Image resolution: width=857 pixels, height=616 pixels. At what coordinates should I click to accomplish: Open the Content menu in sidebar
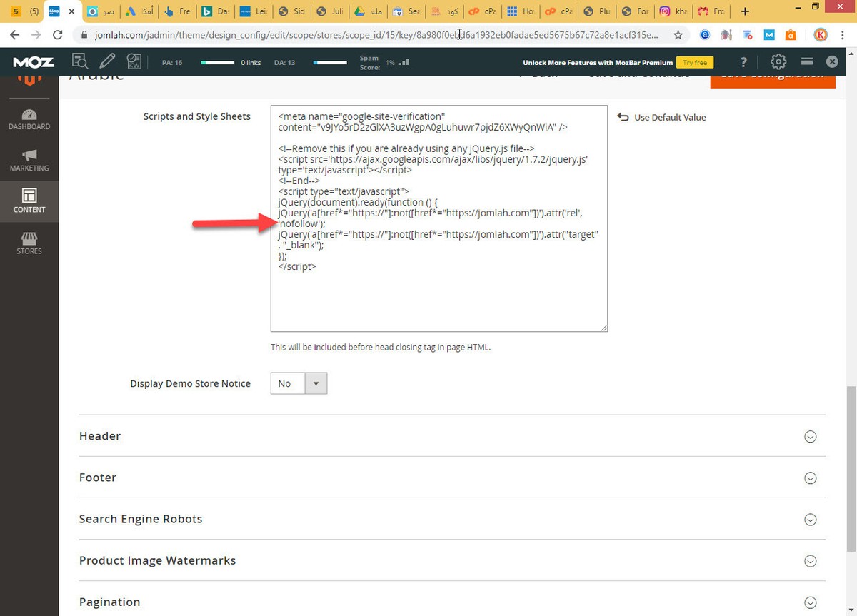tap(29, 201)
